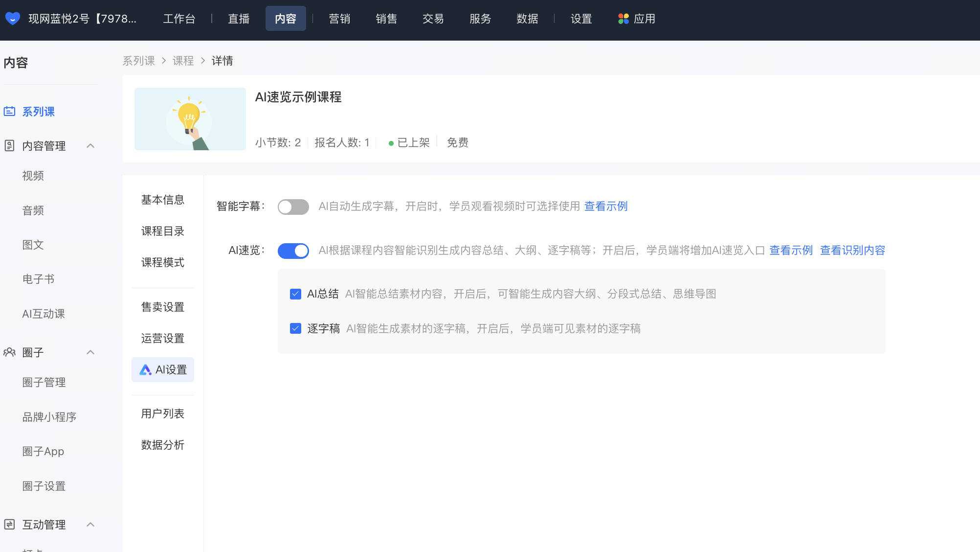This screenshot has height=552, width=980.
Task: Click the 系列课 sidebar icon
Action: point(9,112)
